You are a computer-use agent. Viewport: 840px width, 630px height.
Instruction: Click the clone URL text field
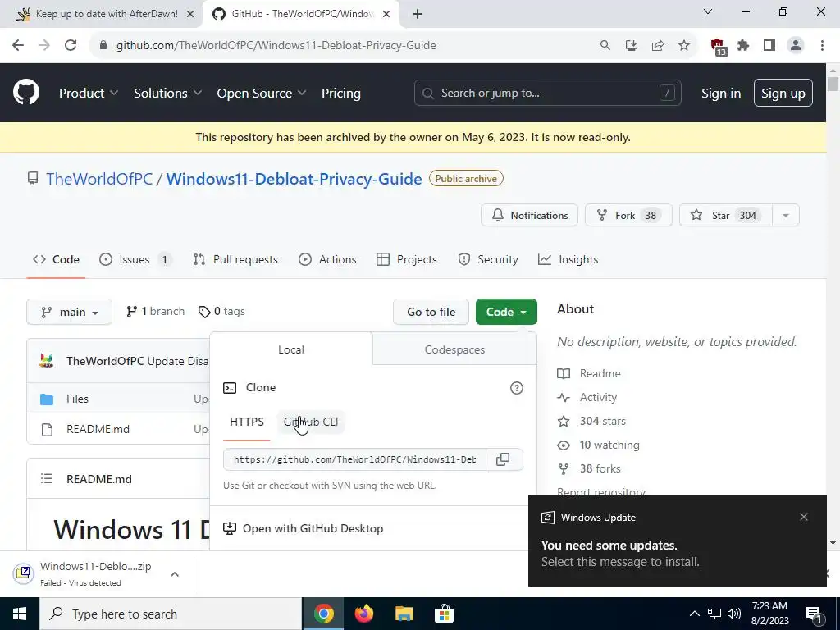354,459
